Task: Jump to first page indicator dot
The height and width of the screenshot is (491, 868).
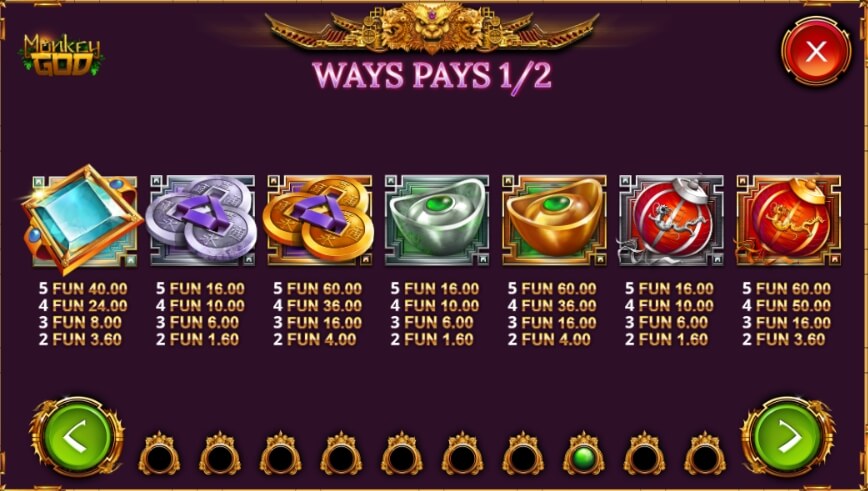Action: pyautogui.click(x=159, y=454)
